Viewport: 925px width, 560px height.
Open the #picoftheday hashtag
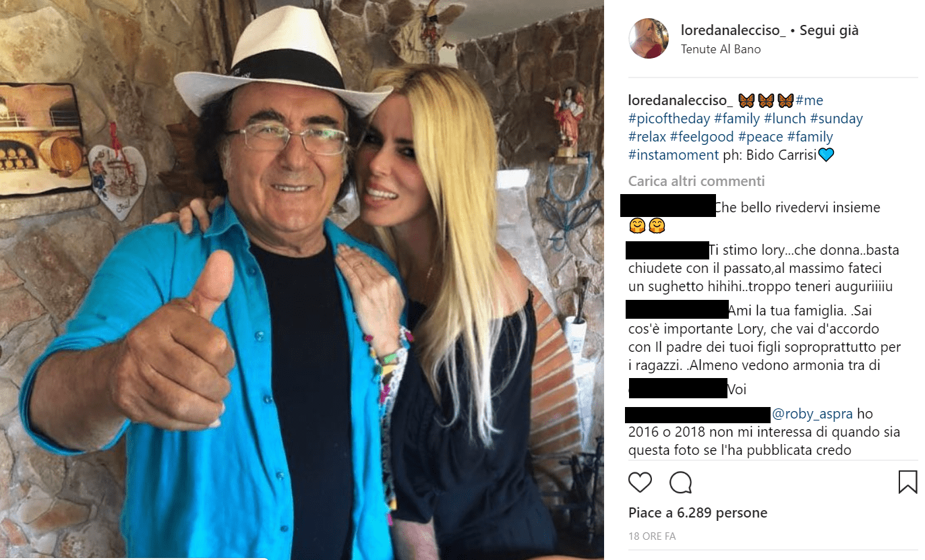pyautogui.click(x=669, y=119)
